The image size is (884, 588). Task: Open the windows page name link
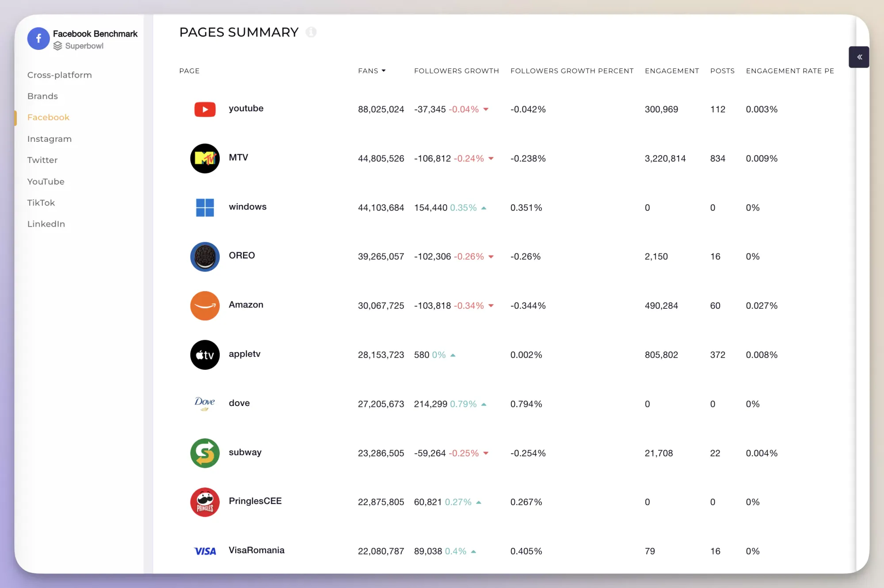coord(248,207)
